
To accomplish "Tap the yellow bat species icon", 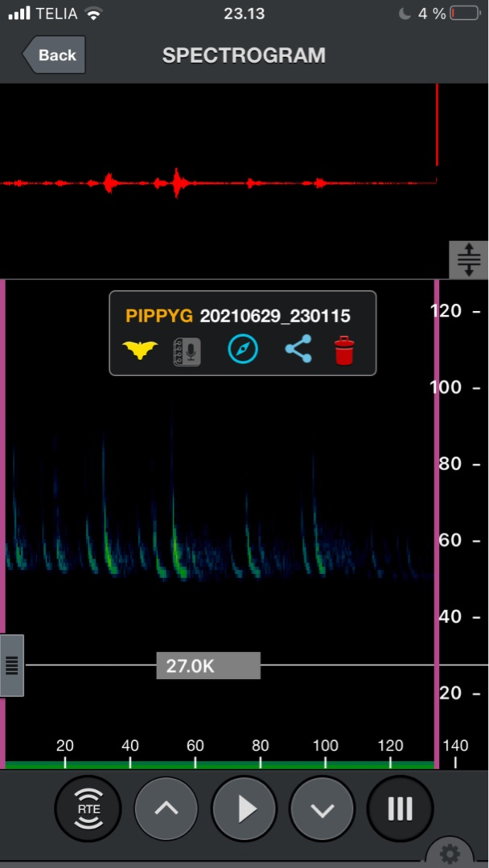I will click(x=140, y=350).
